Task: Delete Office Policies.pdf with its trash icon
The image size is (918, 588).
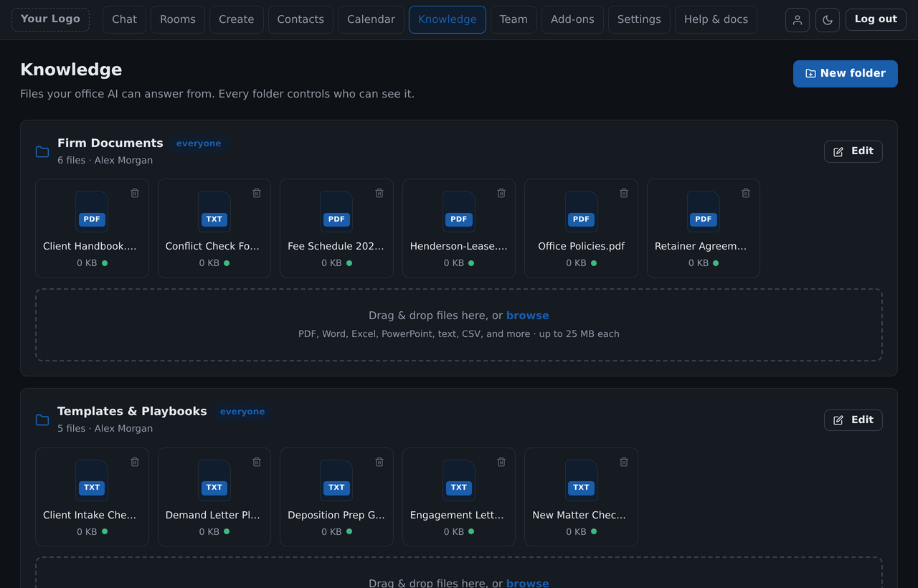Action: click(624, 193)
